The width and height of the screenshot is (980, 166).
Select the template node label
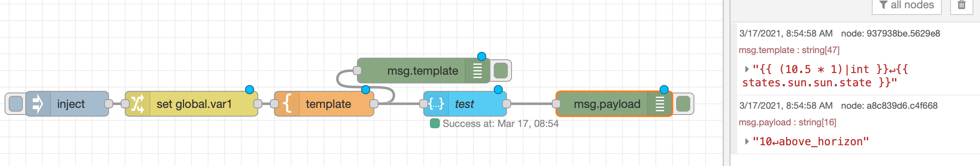328,104
